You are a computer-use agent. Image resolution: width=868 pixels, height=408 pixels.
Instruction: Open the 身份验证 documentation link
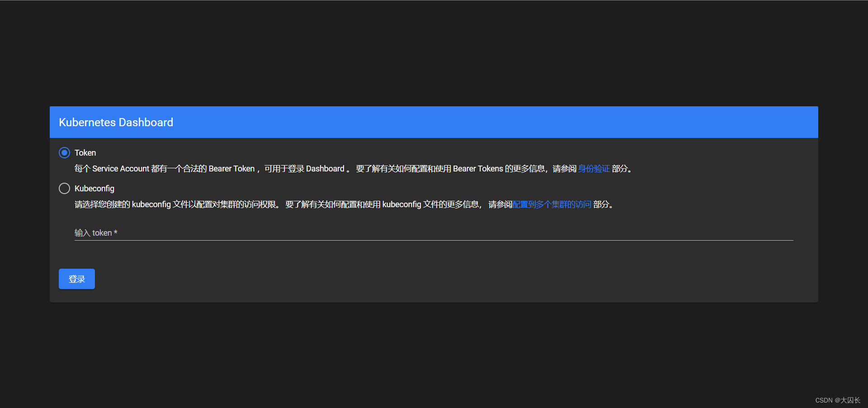point(594,169)
